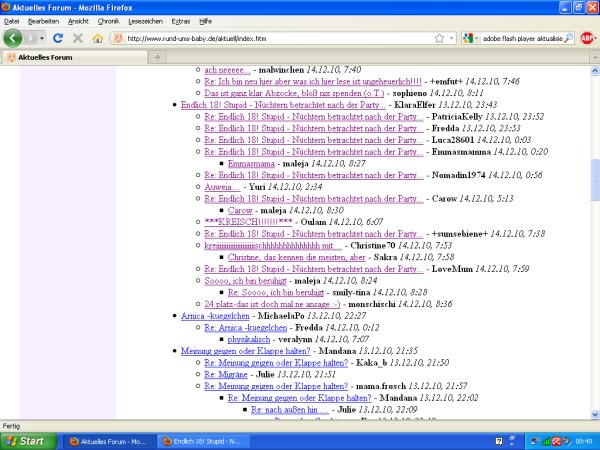Open the tab list dropdown at right
This screenshot has height=450, width=600.
pos(595,57)
